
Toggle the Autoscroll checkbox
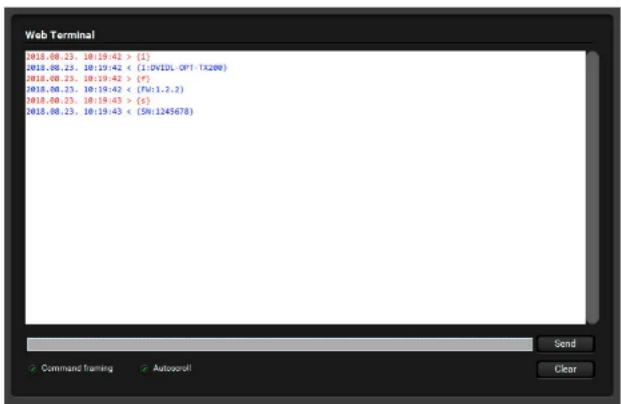144,369
